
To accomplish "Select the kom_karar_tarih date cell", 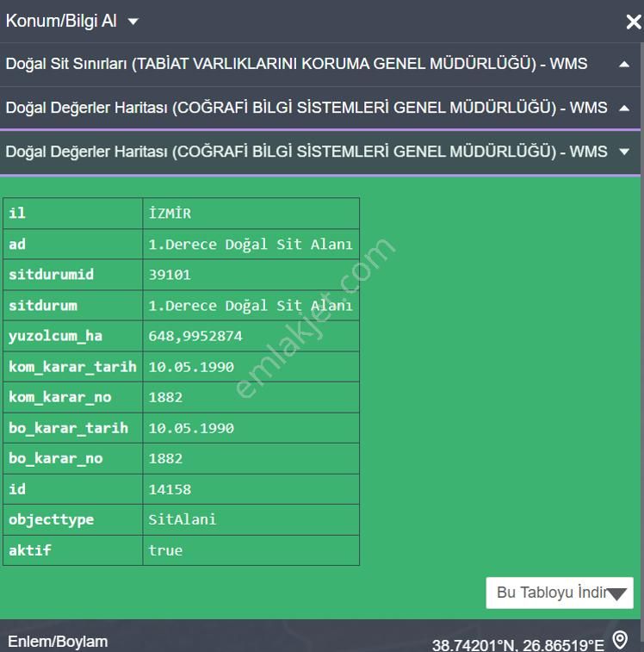I will point(251,367).
